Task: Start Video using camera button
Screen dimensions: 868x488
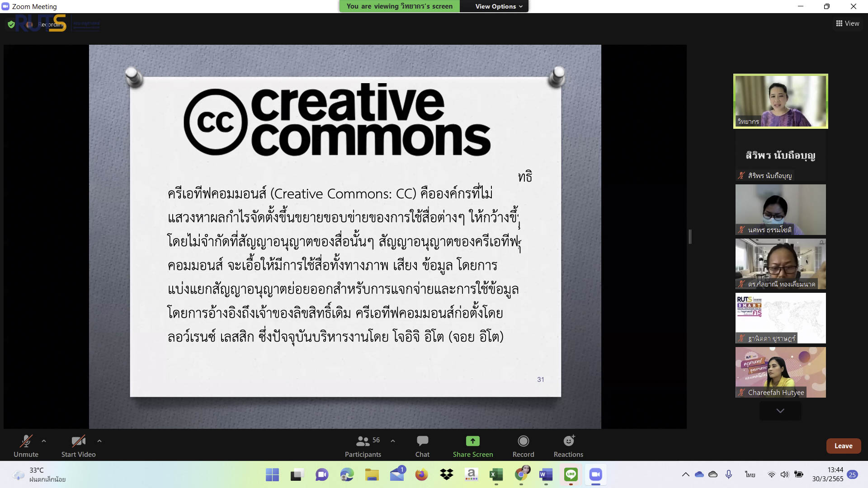Action: 78,446
